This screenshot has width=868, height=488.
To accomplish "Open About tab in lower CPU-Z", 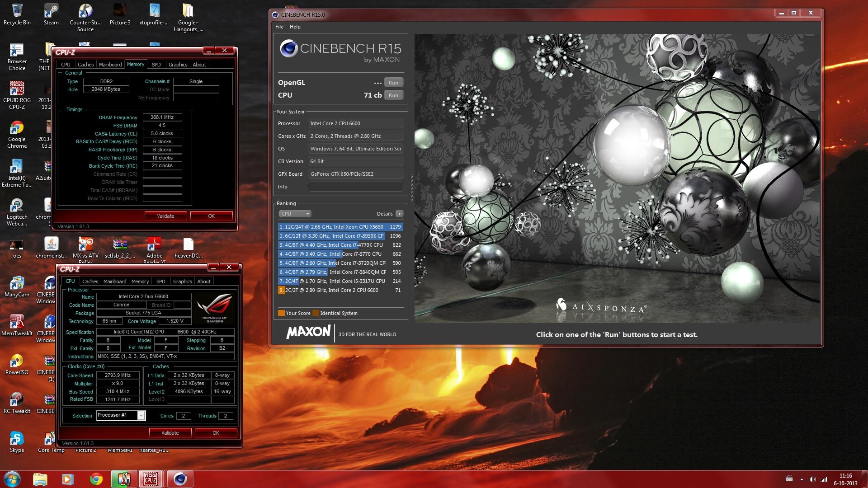I will pyautogui.click(x=204, y=282).
